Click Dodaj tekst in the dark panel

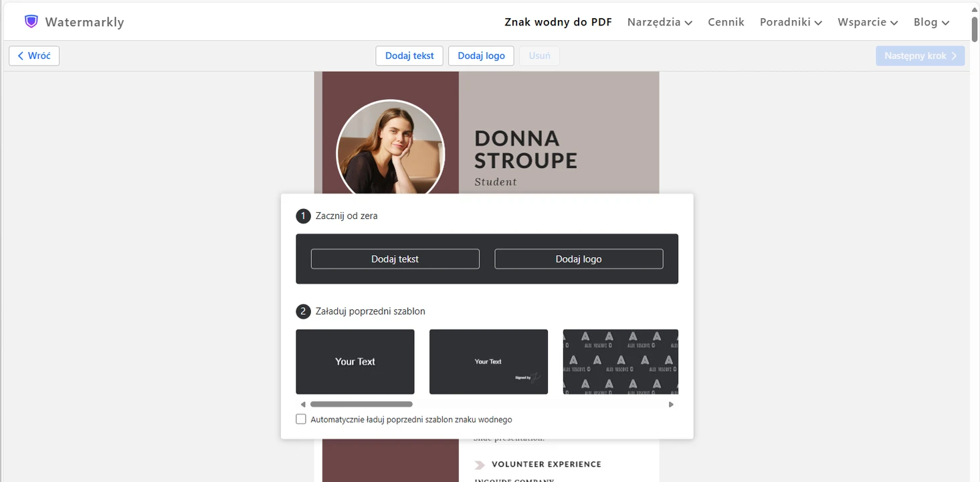pos(395,259)
